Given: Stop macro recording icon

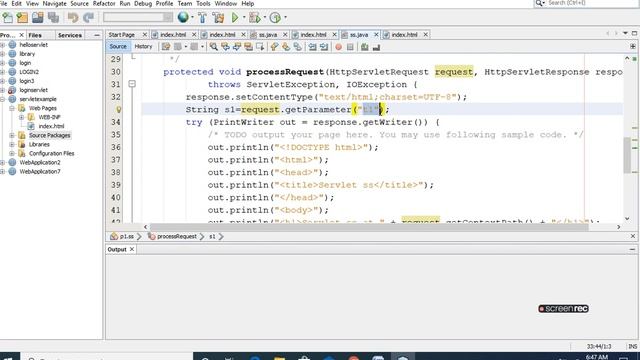Looking at the screenshot, I should [x=350, y=47].
